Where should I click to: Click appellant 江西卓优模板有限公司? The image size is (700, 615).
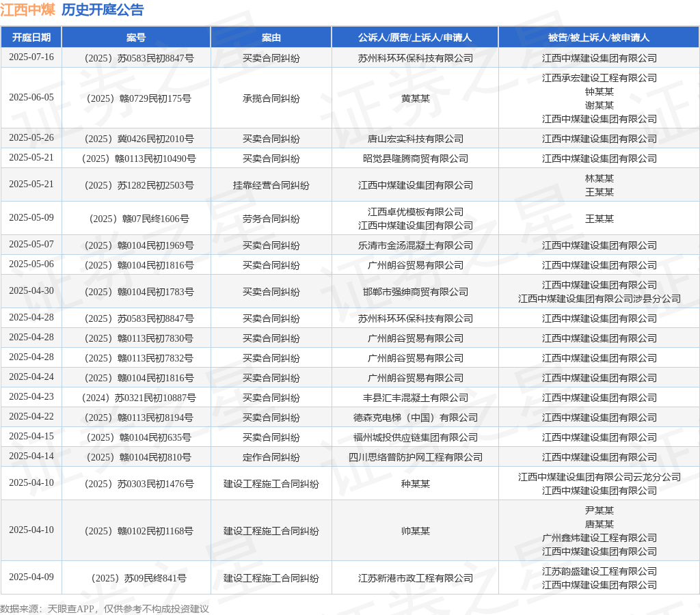pos(415,212)
